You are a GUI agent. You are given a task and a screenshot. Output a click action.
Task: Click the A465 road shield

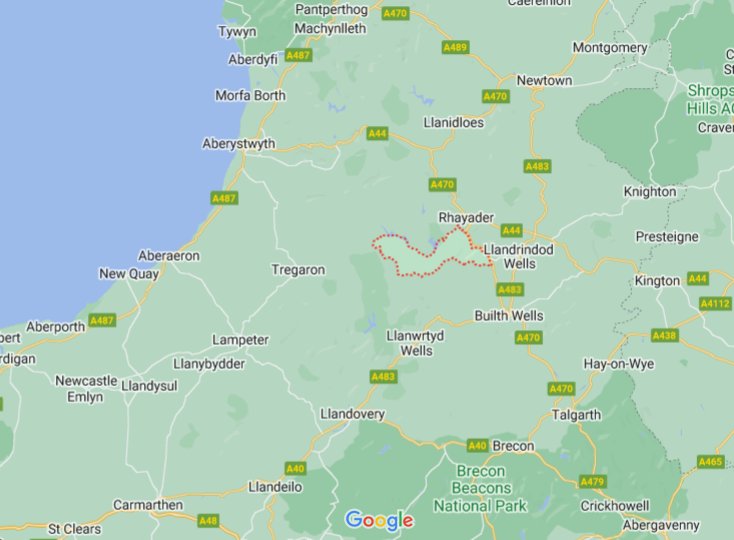tap(710, 462)
